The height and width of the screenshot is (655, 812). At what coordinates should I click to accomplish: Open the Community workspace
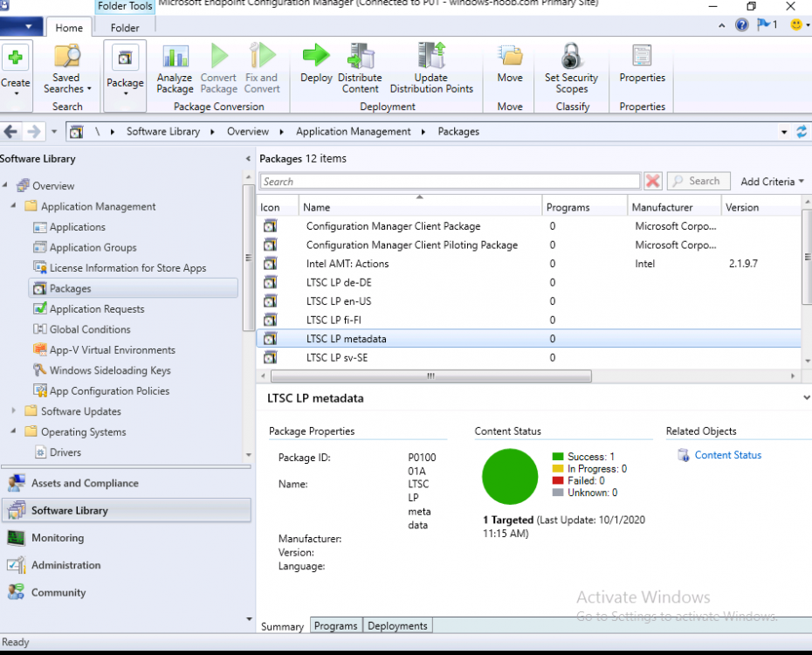(127, 592)
